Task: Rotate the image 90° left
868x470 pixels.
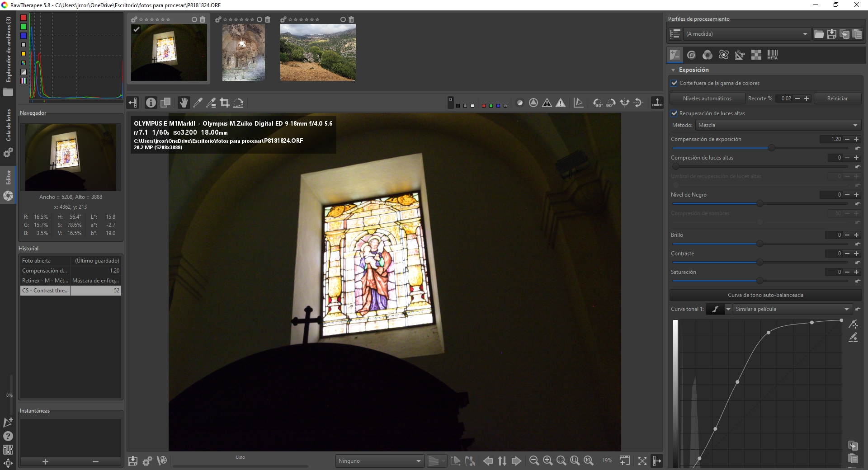Action: pos(598,103)
